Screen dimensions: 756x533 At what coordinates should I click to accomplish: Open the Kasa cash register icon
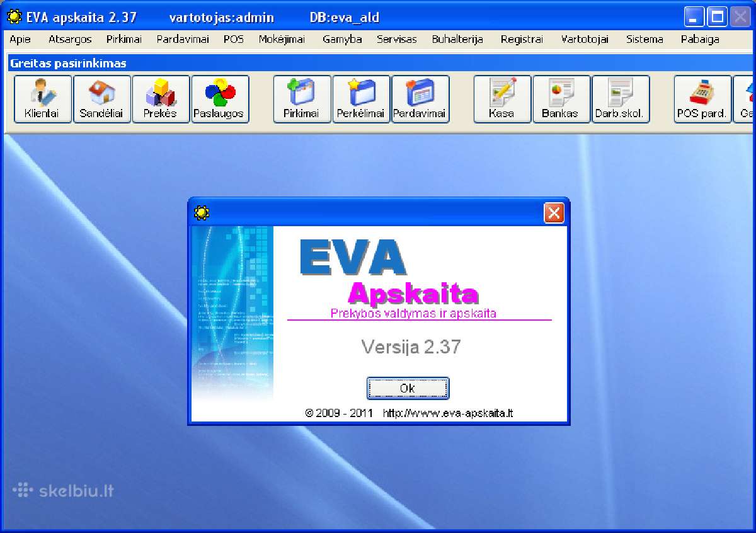click(x=502, y=99)
